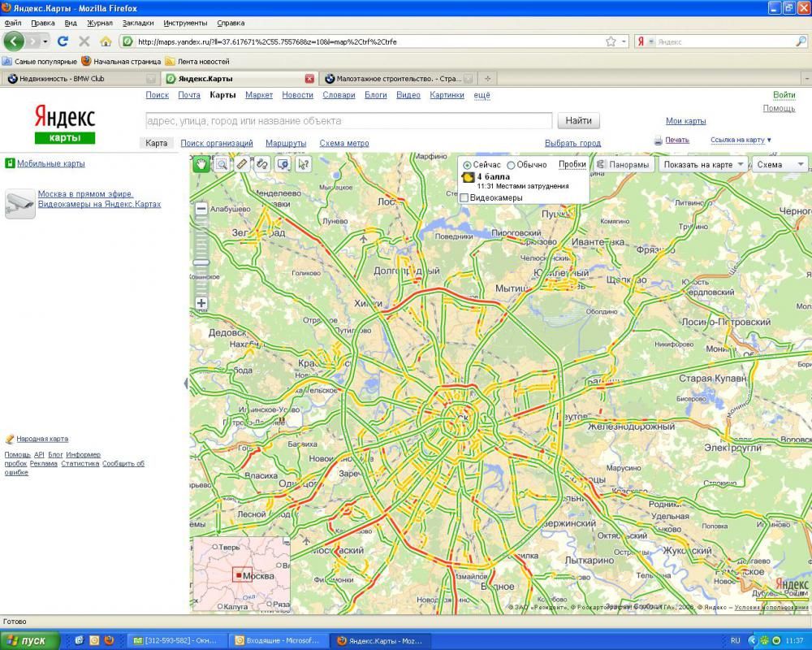Click the stop loading X icon
812x650 pixels.
click(x=84, y=41)
